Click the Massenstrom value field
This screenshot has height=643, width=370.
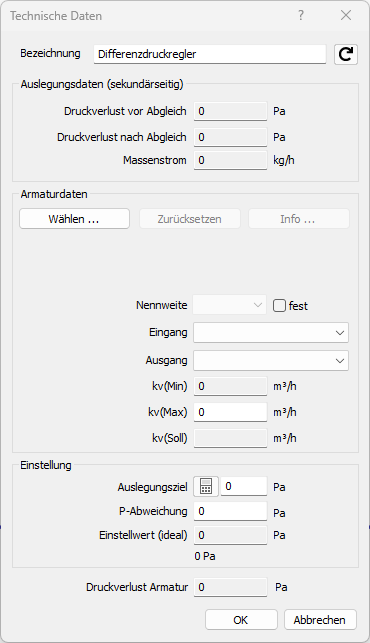pos(230,160)
